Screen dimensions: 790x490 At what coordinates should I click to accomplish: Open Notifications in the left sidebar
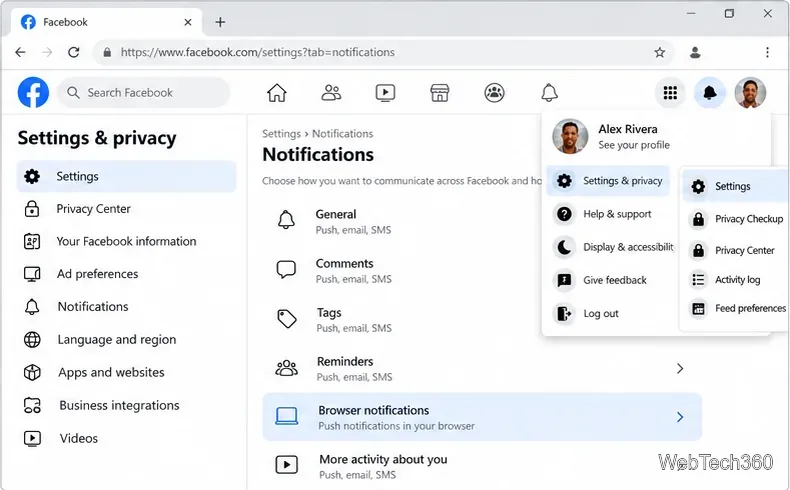(126, 307)
